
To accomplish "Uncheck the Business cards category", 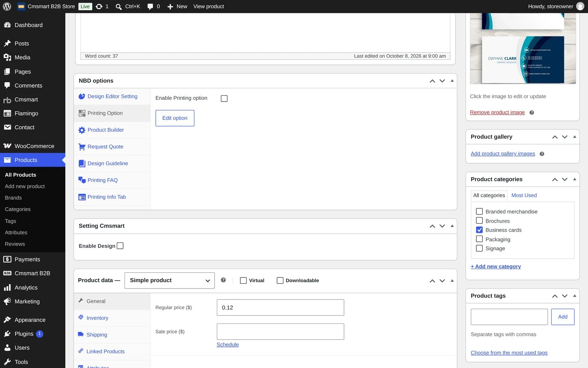I will click(479, 230).
